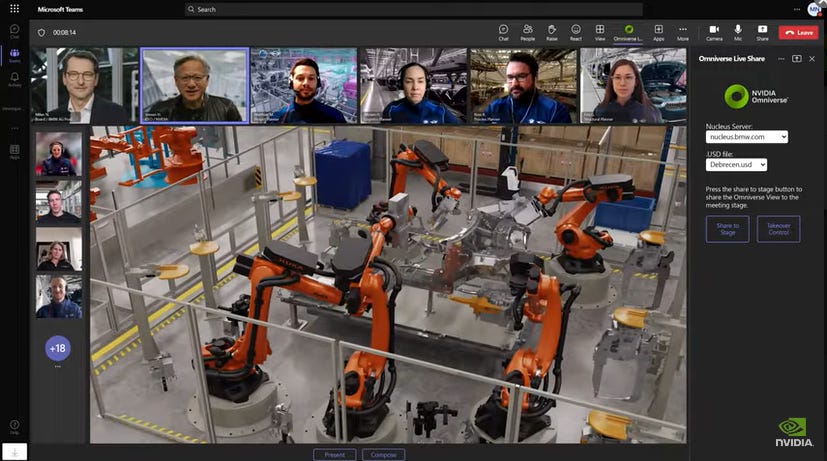Select the Omniverse Live Share tab

(628, 33)
